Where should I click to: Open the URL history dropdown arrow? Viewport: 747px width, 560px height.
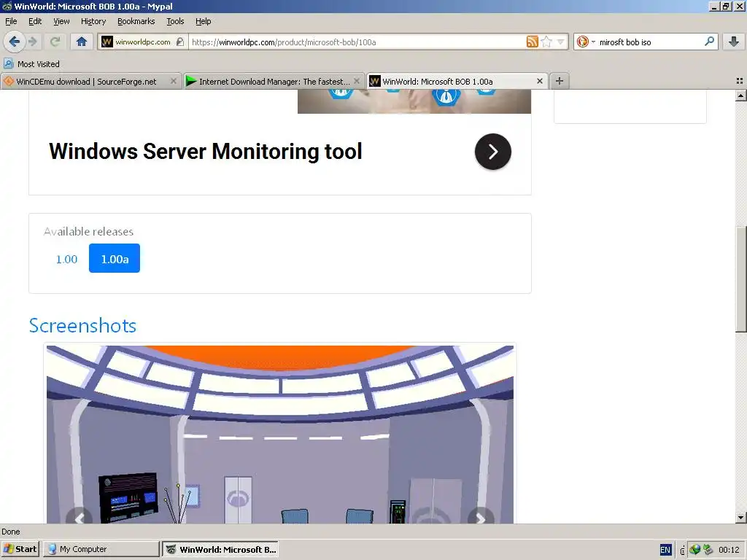pyautogui.click(x=561, y=42)
